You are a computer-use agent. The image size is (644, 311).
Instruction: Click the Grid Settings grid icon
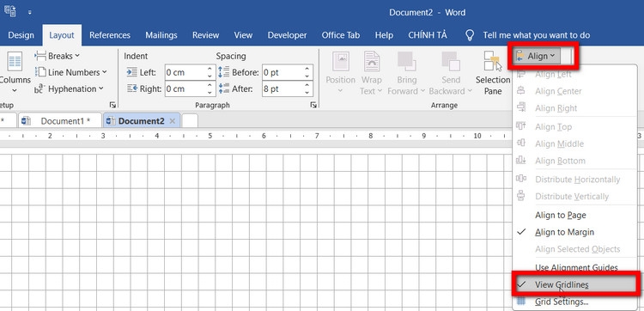coord(521,302)
